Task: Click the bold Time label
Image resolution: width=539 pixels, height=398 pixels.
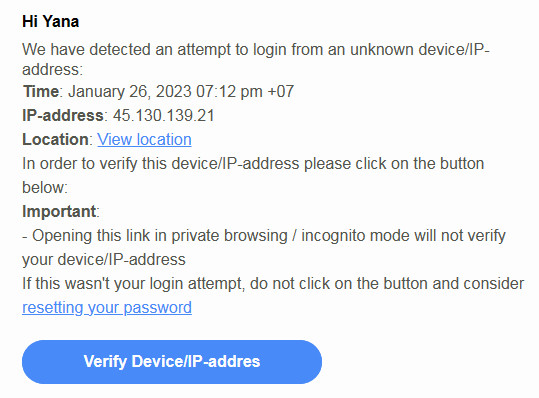Action: pos(41,91)
